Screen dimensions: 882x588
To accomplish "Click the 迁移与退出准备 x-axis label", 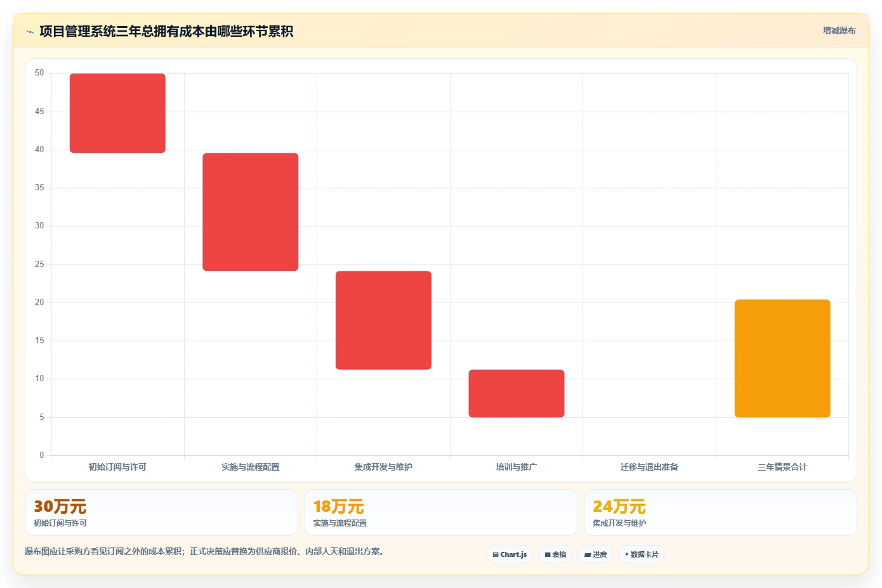I will 649,467.
